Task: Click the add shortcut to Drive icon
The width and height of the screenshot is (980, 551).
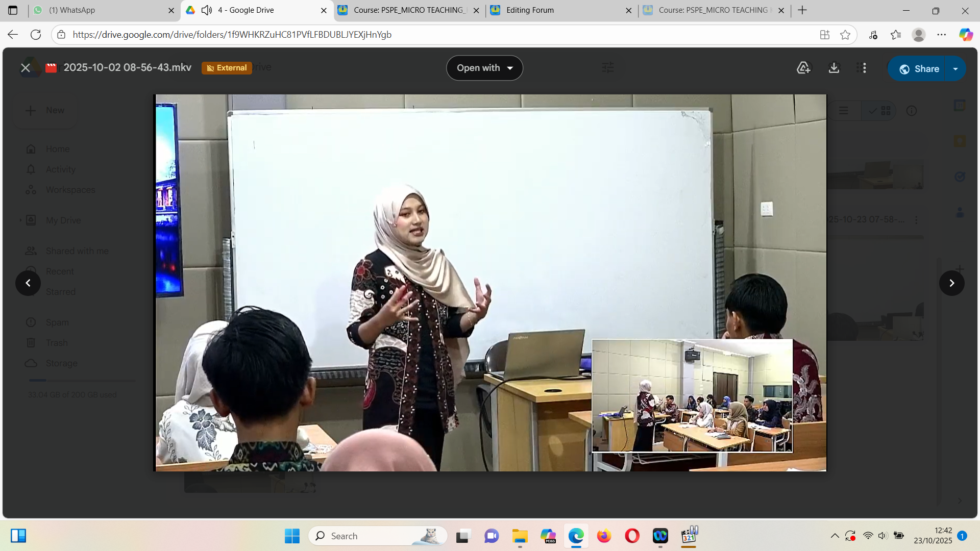Action: [803, 68]
